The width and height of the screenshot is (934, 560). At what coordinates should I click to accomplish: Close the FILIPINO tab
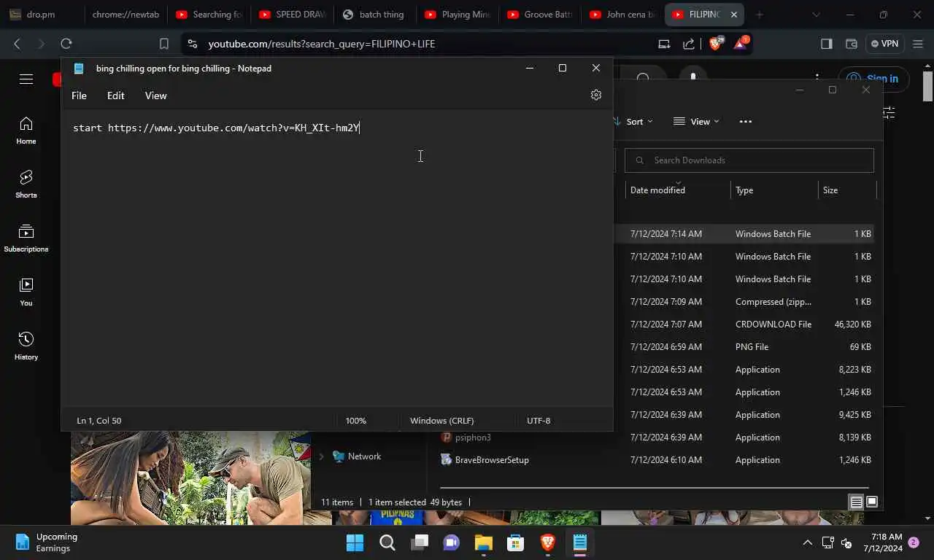pos(734,15)
